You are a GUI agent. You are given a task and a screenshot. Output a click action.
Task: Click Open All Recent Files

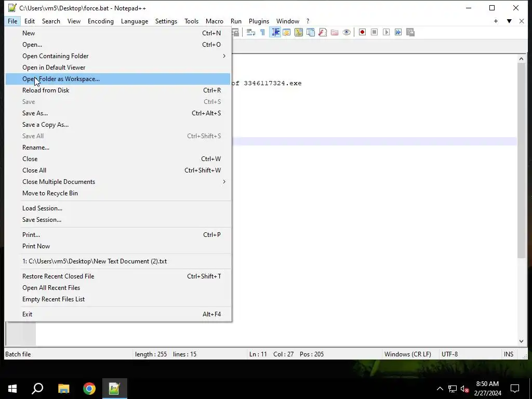[118, 288]
